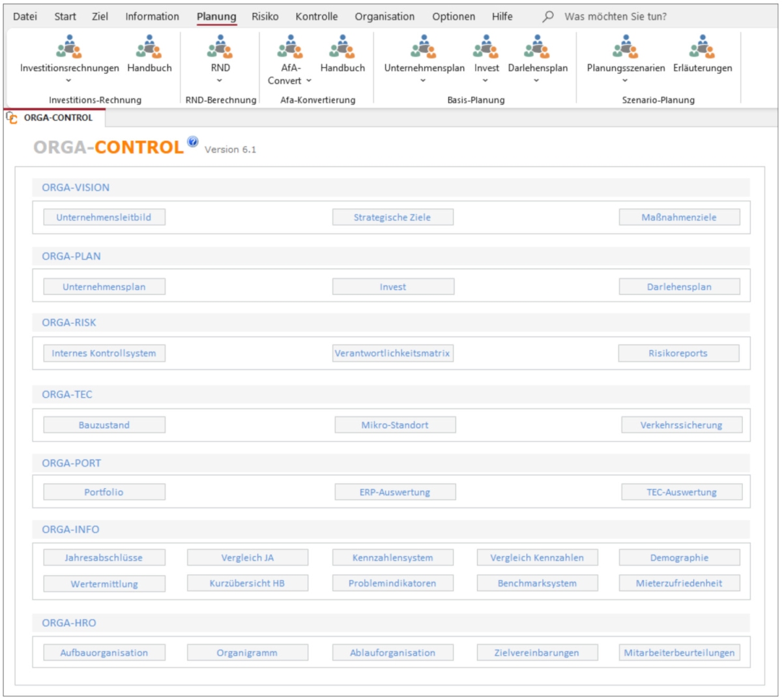
Task: Click the Verantwortlichkeitsmatrix button
Action: 392,353
